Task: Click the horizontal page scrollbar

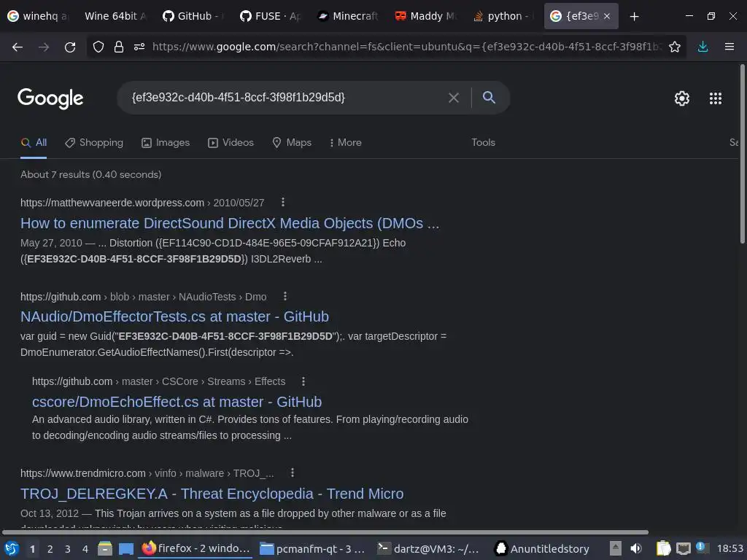Action: point(325,532)
